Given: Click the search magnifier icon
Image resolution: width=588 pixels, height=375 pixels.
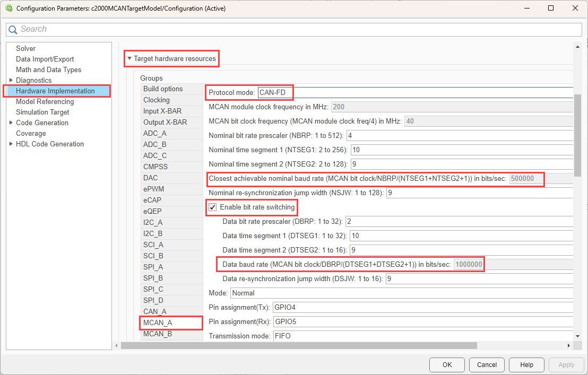Looking at the screenshot, I should (14, 29).
